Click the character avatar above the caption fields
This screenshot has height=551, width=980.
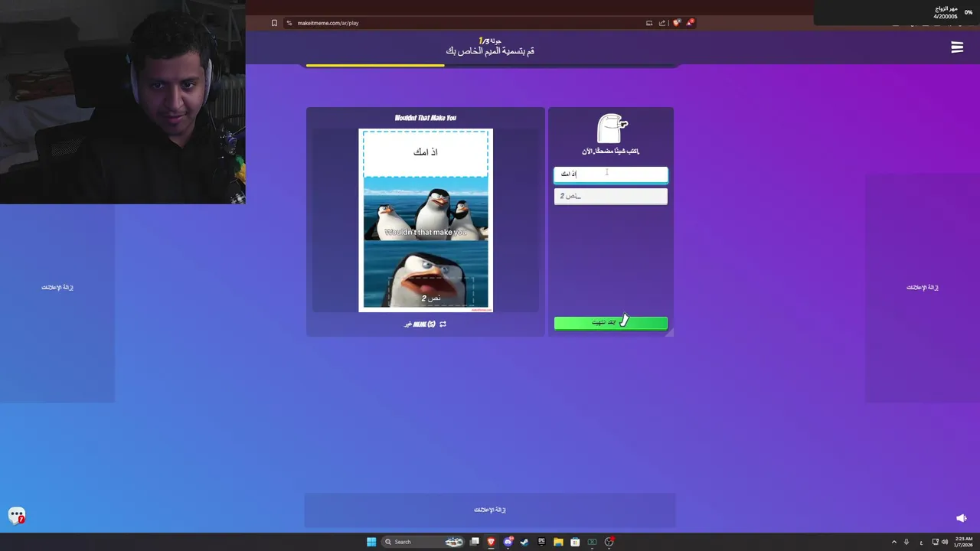[611, 128]
